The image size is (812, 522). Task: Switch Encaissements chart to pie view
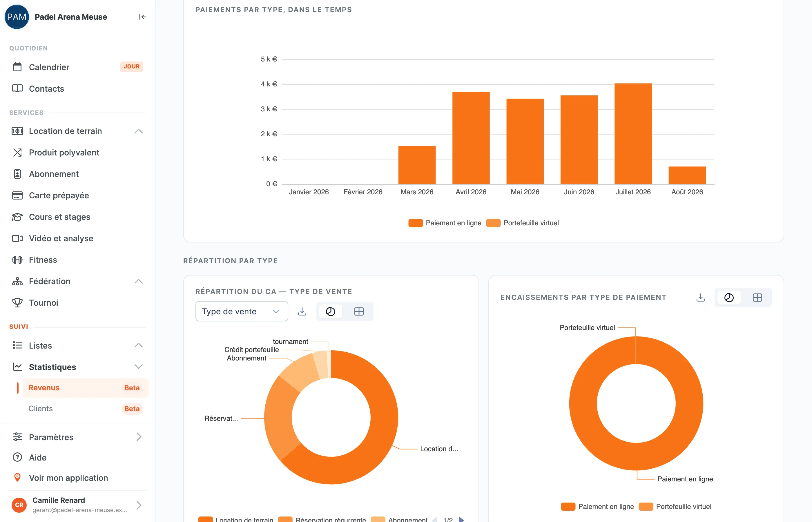[729, 297]
